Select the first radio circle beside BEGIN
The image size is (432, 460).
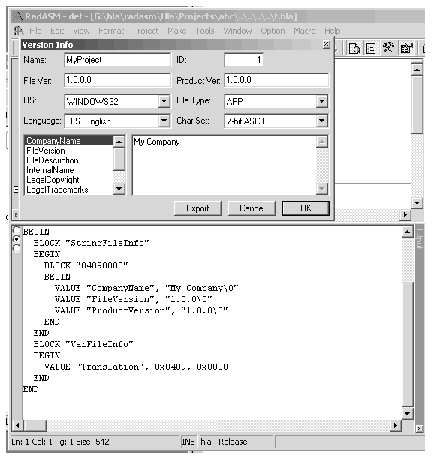click(16, 230)
